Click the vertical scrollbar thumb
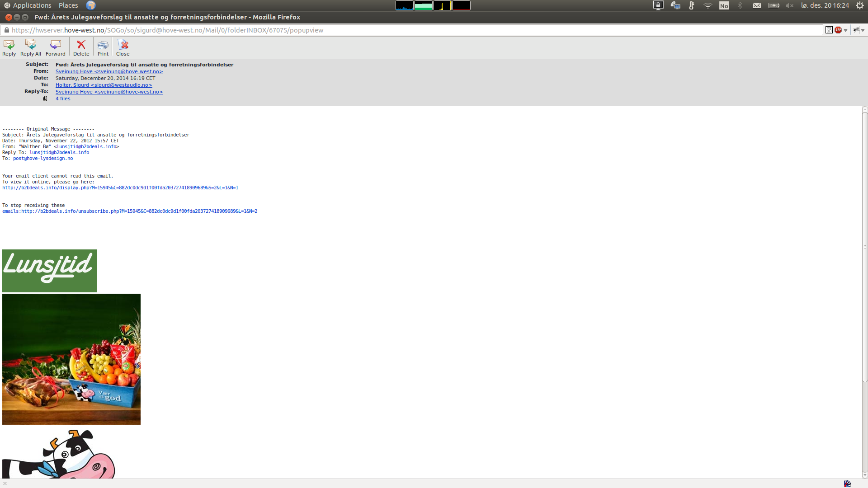868x488 pixels. 864,246
